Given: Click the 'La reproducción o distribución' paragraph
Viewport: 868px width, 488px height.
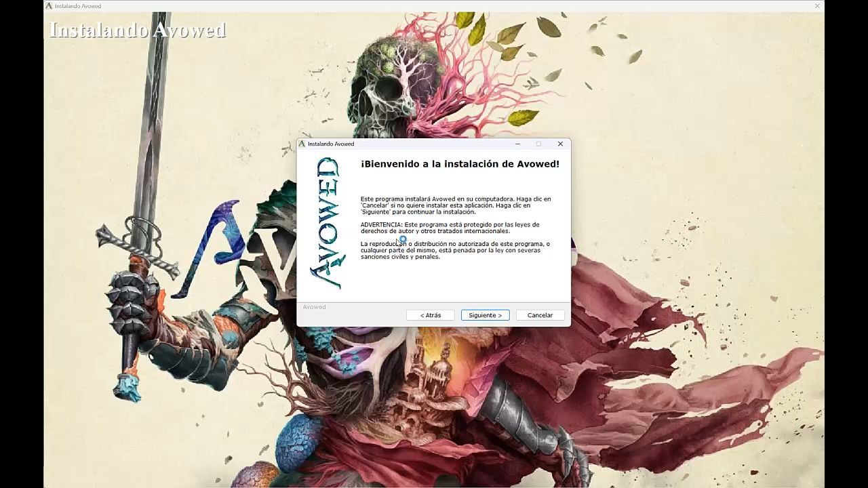Looking at the screenshot, I should (x=455, y=250).
